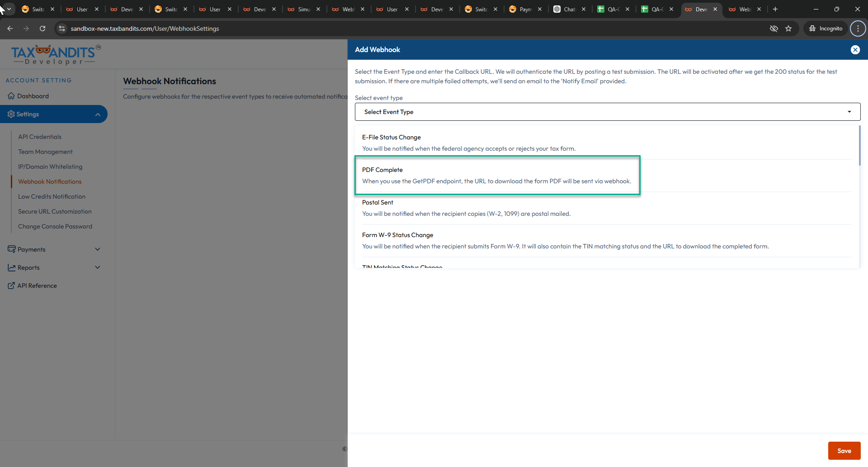868x467 pixels.
Task: Open Secure URL Customization
Action: point(55,211)
